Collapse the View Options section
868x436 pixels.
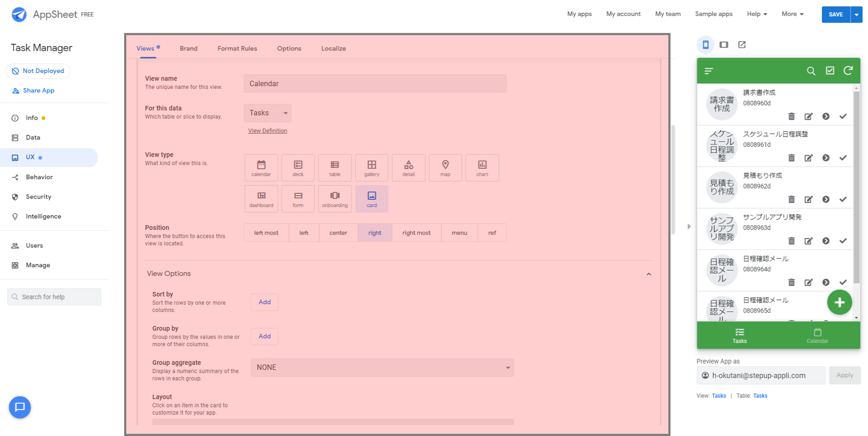648,274
